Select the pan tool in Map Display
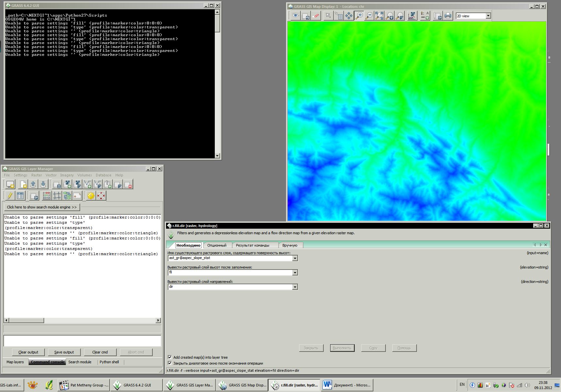Viewport: 561px width, 392px height. click(x=349, y=16)
